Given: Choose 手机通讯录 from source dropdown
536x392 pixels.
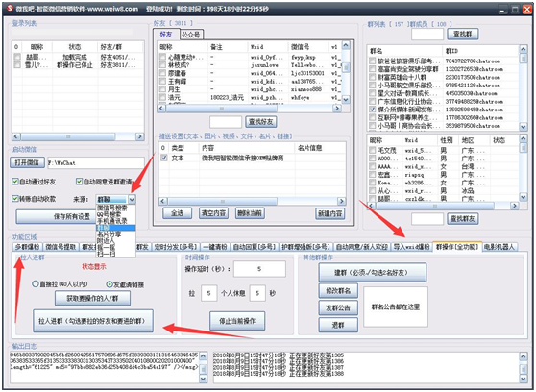Looking at the screenshot, I should (x=111, y=221).
